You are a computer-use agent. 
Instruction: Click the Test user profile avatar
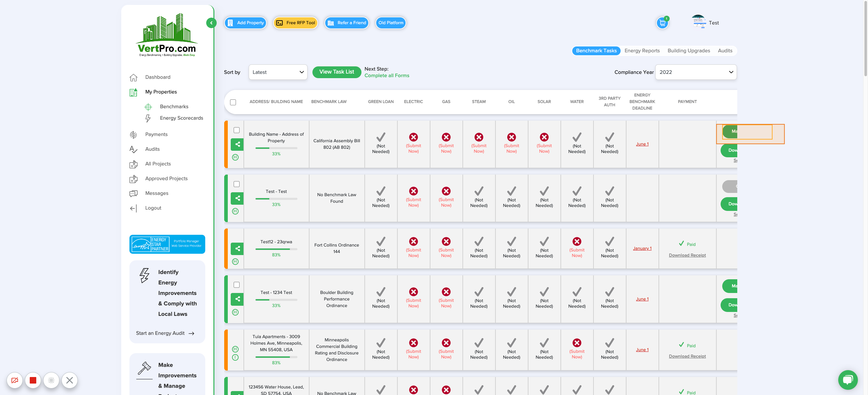[698, 22]
